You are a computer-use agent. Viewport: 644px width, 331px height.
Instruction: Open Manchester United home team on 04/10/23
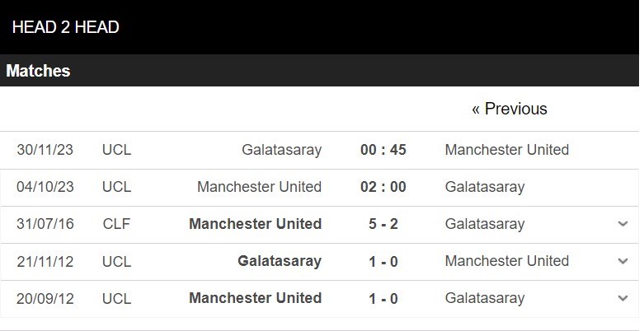point(259,187)
